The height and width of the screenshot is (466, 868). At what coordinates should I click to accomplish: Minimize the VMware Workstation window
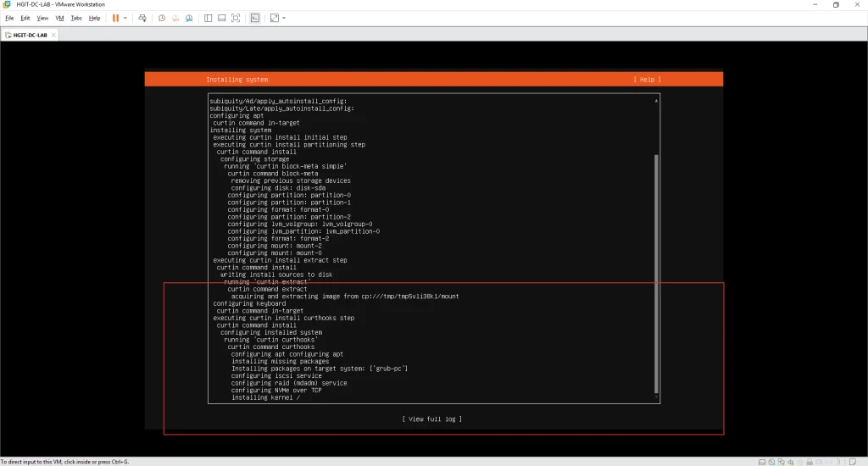815,4
